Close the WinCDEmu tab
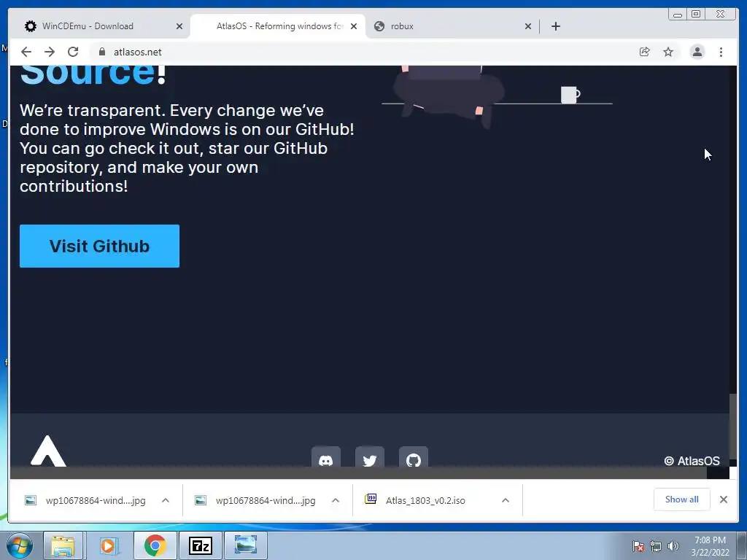The image size is (747, 560). coord(179,26)
